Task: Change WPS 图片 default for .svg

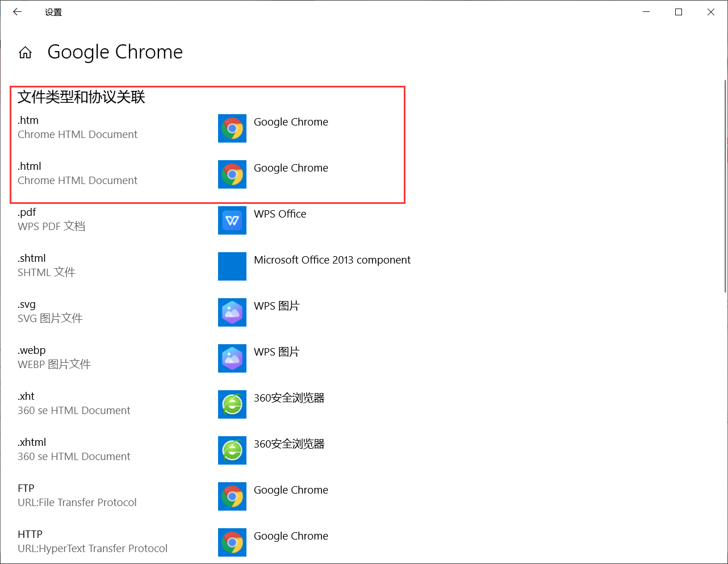Action: [x=277, y=306]
